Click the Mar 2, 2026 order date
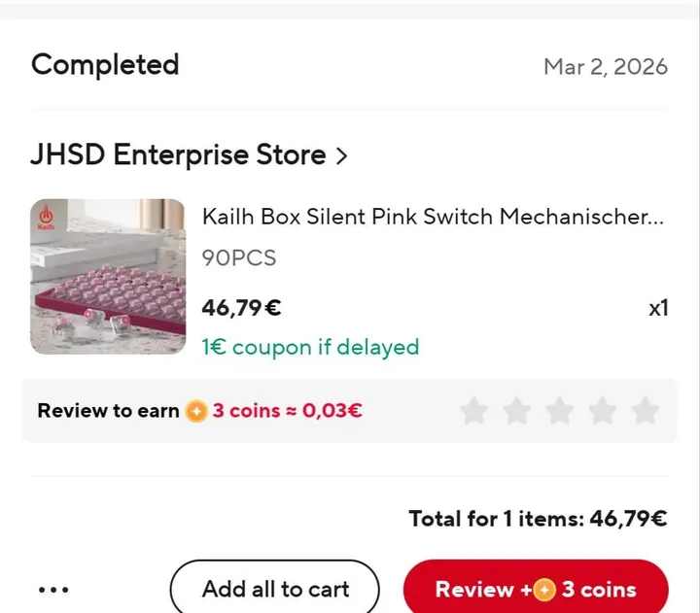 pos(605,67)
